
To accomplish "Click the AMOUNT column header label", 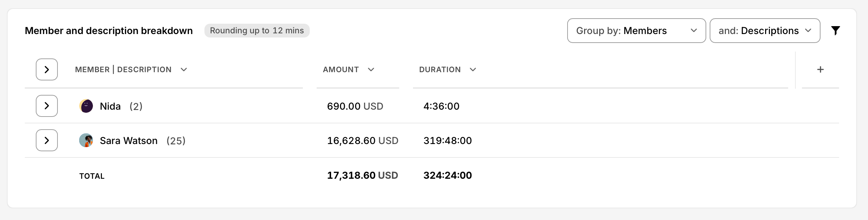I will click(341, 69).
